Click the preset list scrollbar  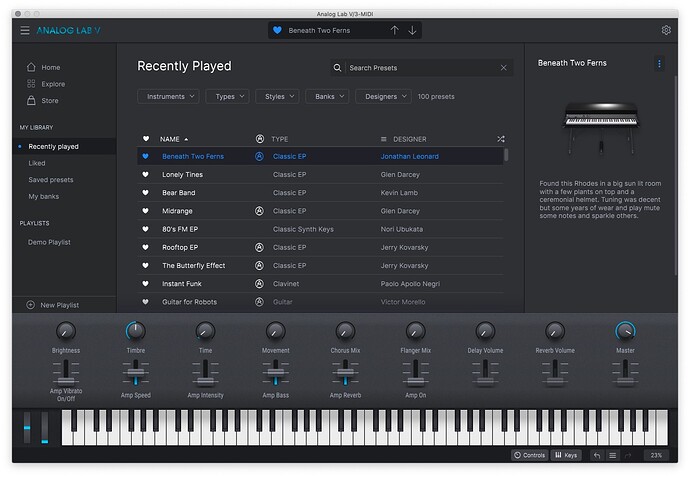pos(506,154)
